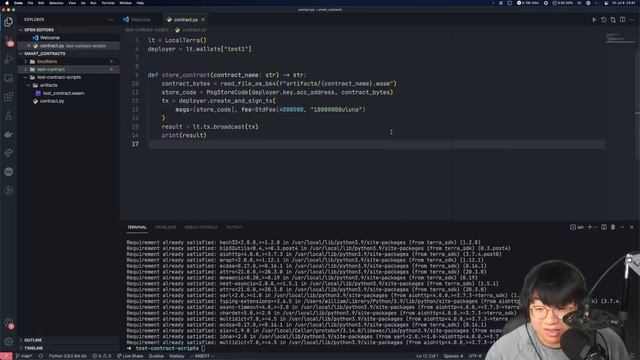Open the Testing beaker view

click(x=9, y=116)
